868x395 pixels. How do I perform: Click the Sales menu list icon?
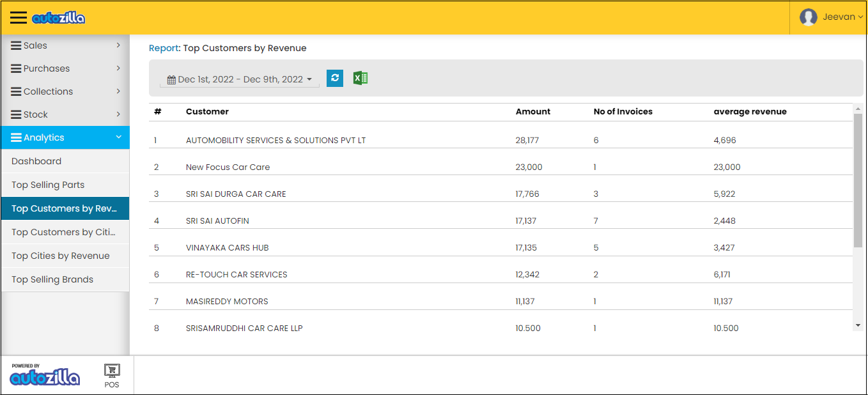(17, 45)
